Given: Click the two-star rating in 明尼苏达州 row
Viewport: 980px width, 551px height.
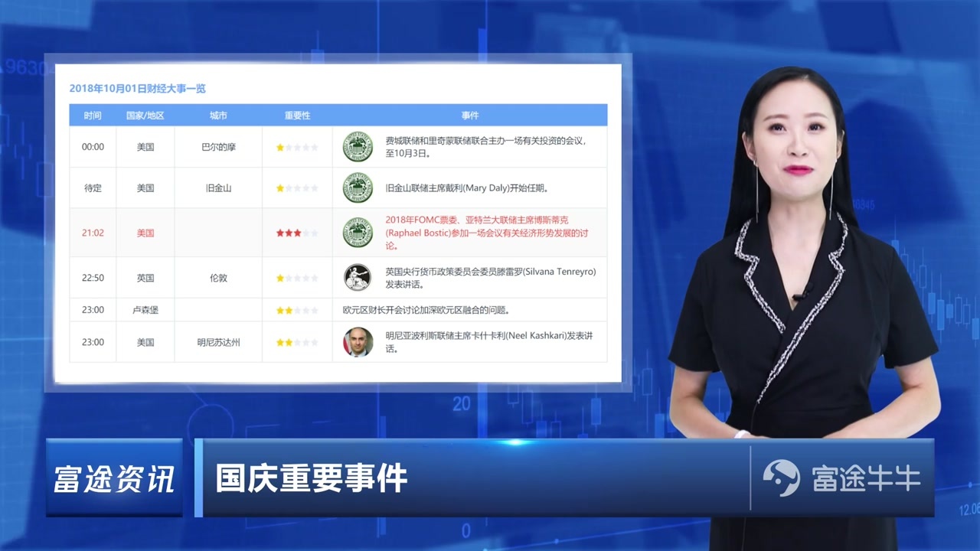Looking at the screenshot, I should point(297,342).
